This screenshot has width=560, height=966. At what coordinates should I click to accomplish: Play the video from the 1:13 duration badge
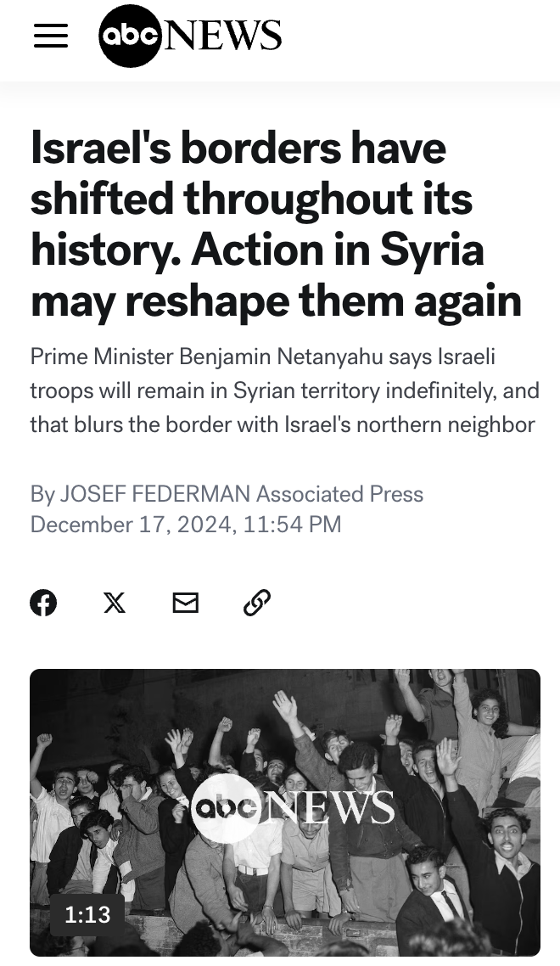(87, 913)
